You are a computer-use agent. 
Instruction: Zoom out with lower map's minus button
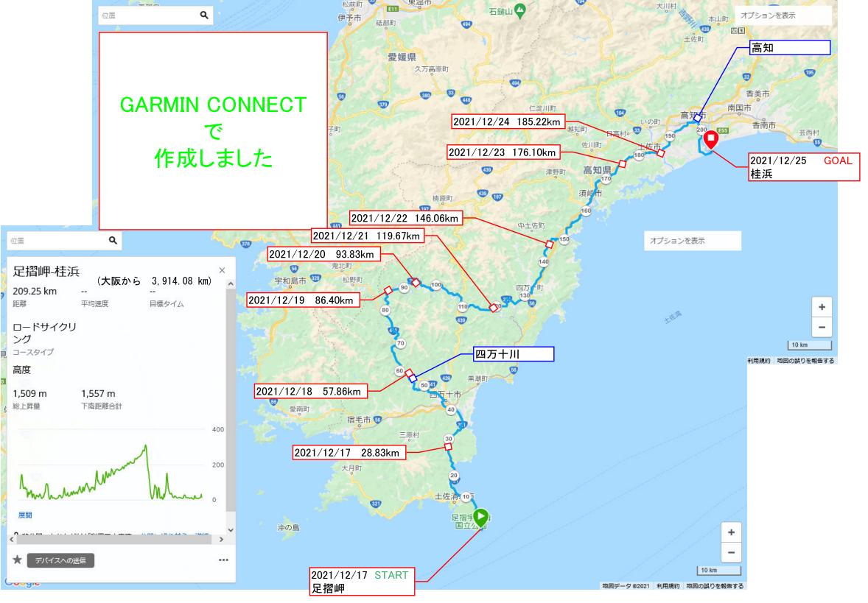click(731, 552)
